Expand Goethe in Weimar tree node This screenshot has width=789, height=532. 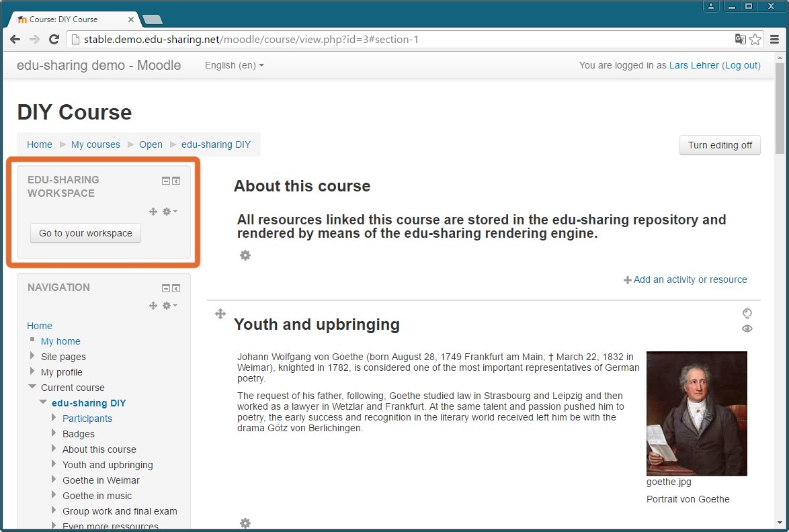click(x=54, y=480)
